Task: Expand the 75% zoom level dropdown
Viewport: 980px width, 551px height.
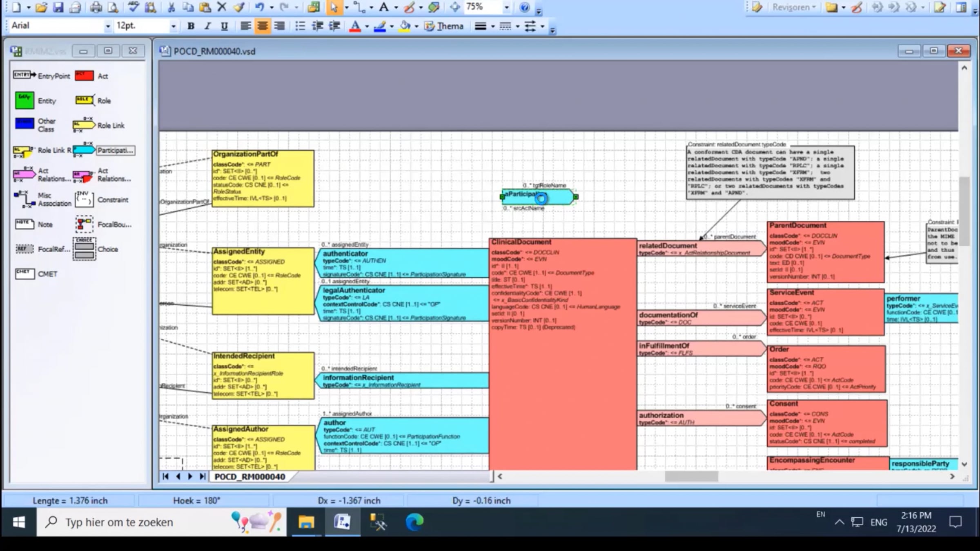Action: pos(506,7)
